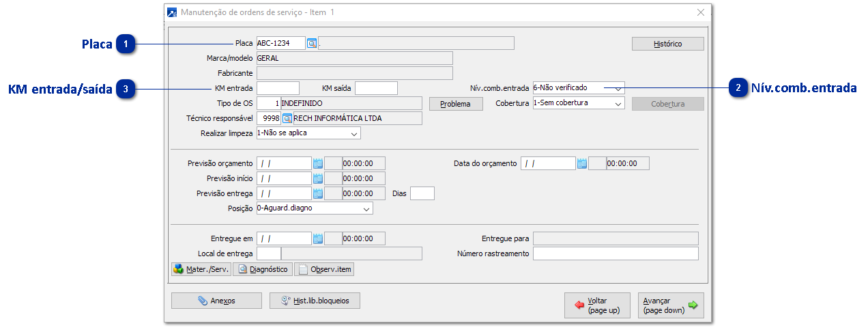
Task: Open the Previsão orçamento calendar picker
Action: [317, 164]
